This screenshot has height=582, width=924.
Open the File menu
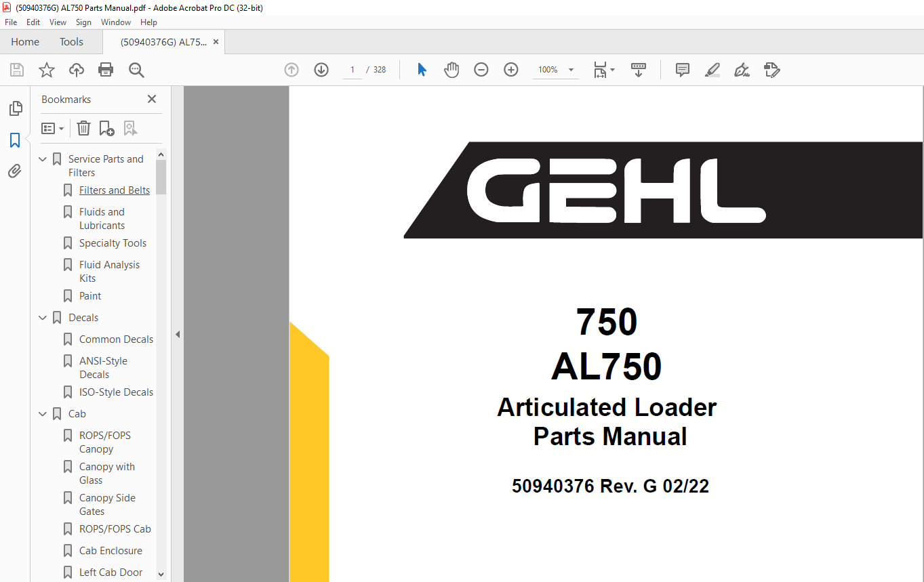coord(11,22)
